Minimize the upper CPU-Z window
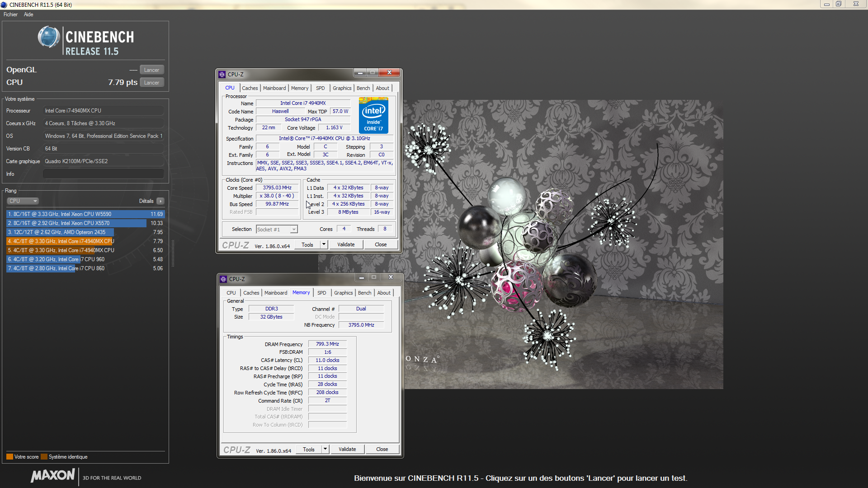Viewport: 868px width, 488px height. point(360,73)
